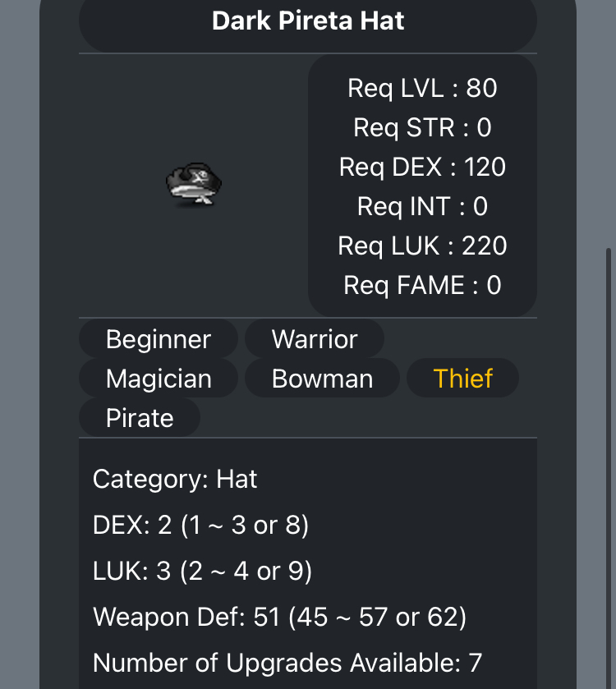Click the Dark Pireta Hat title header
Screen dimensions: 616x689
308,21
